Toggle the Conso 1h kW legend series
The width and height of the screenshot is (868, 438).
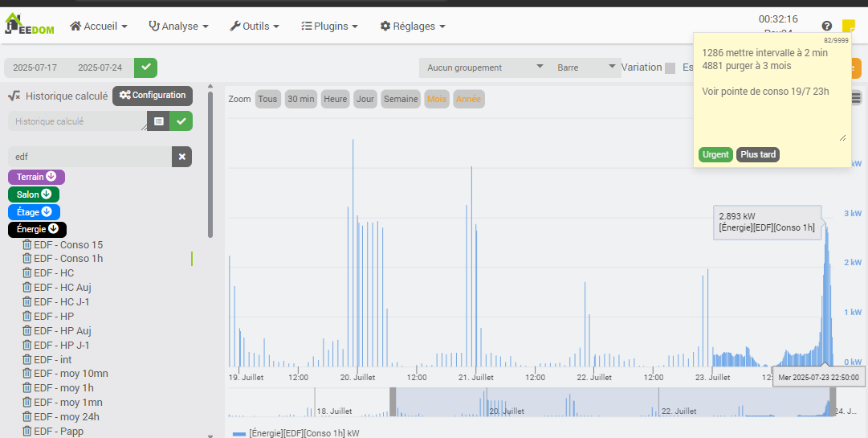pos(296,433)
